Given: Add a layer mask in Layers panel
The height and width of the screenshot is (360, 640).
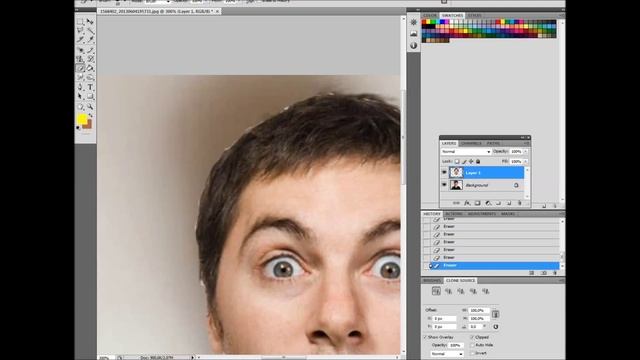Looking at the screenshot, I should pyautogui.click(x=477, y=203).
